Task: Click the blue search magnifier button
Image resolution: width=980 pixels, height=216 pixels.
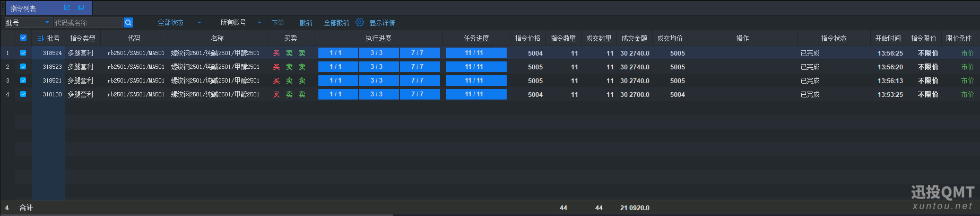Action: click(x=128, y=22)
